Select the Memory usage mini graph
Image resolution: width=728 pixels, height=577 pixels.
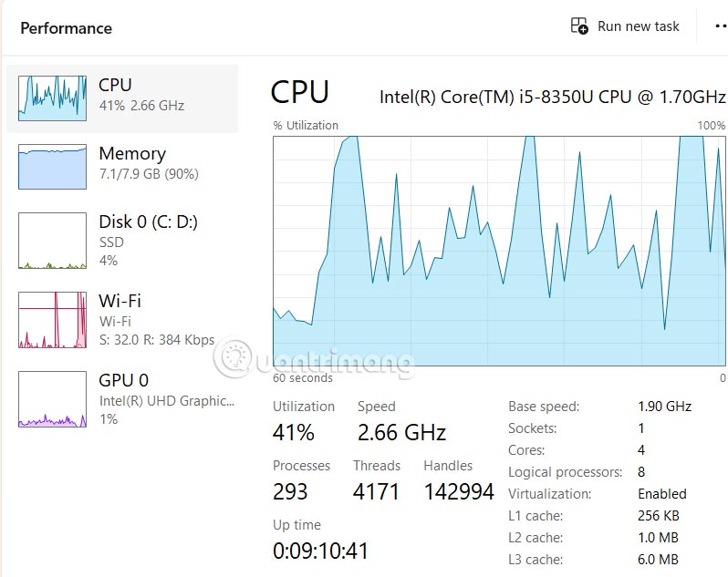coord(52,167)
